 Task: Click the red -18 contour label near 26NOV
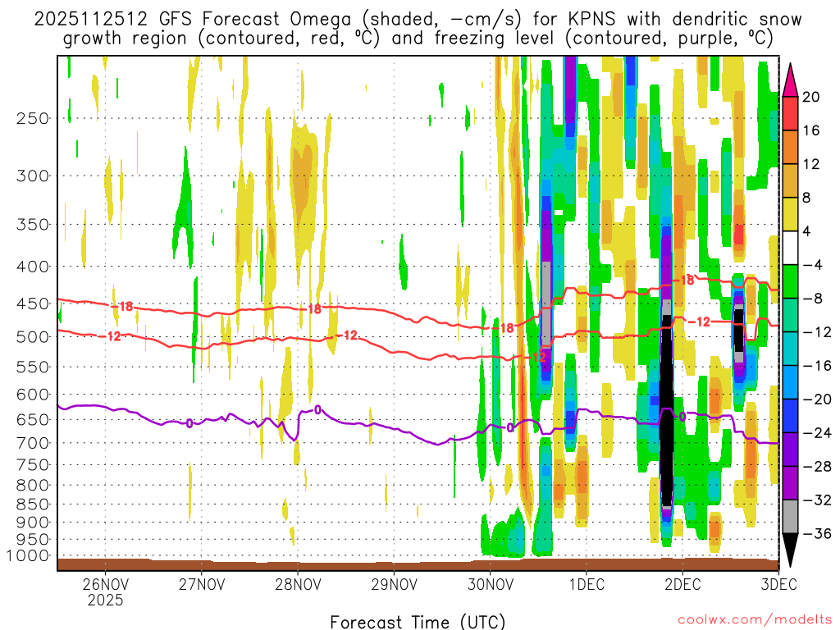123,307
